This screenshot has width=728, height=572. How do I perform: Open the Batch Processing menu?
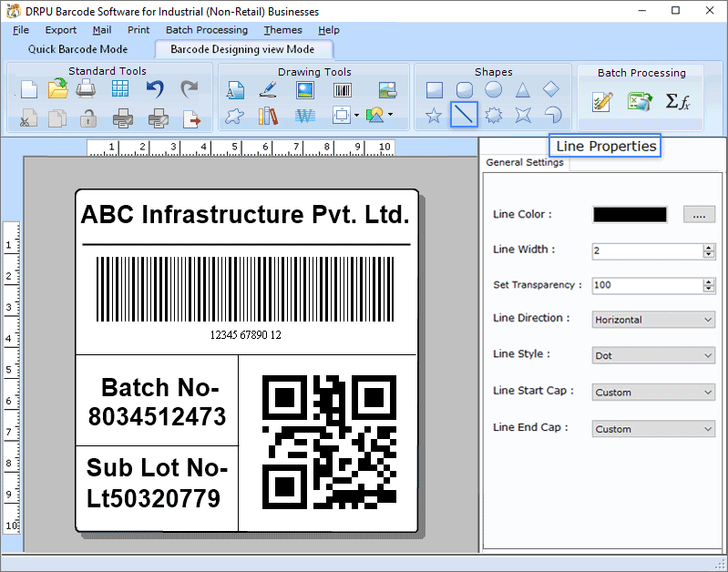[x=207, y=30]
